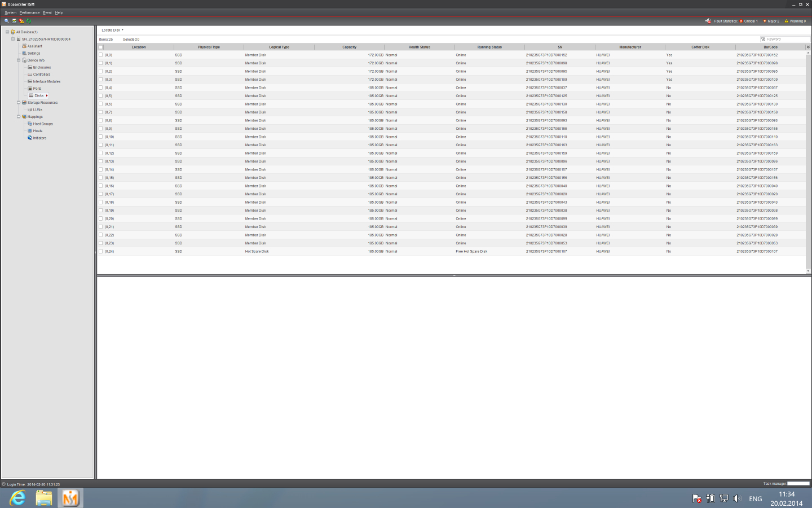Image resolution: width=812 pixels, height=508 pixels.
Task: Click the ENG language indicator in tray
Action: click(x=756, y=499)
